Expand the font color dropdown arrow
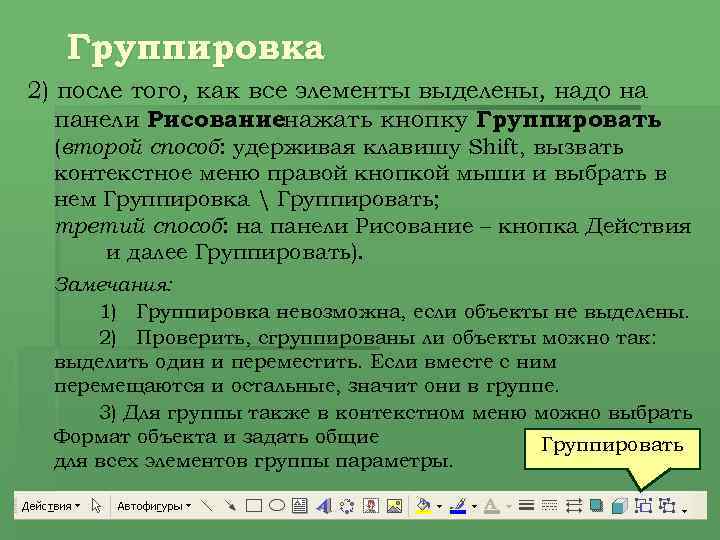Viewport: 720px width, 540px height. pyautogui.click(x=509, y=507)
